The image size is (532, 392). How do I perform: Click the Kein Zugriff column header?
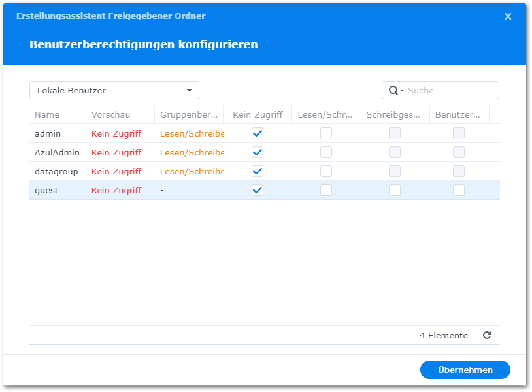pos(258,114)
